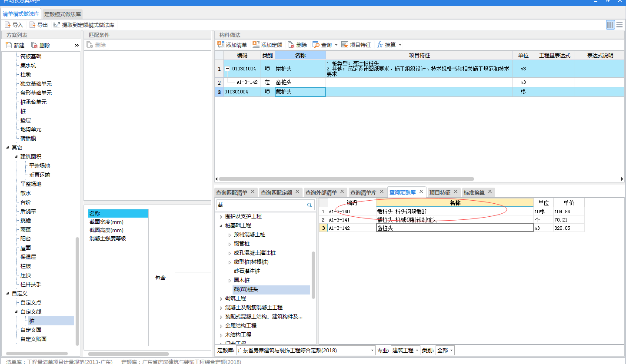Image resolution: width=626 pixels, height=364 pixels.
Task: Collapse the 其它 tree node
Action: coord(7,148)
